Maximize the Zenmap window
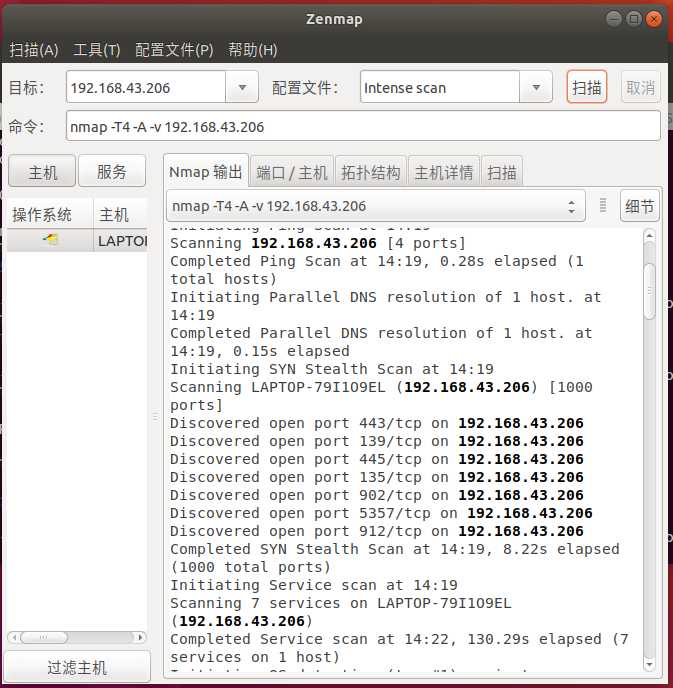The image size is (673, 688). pos(634,19)
